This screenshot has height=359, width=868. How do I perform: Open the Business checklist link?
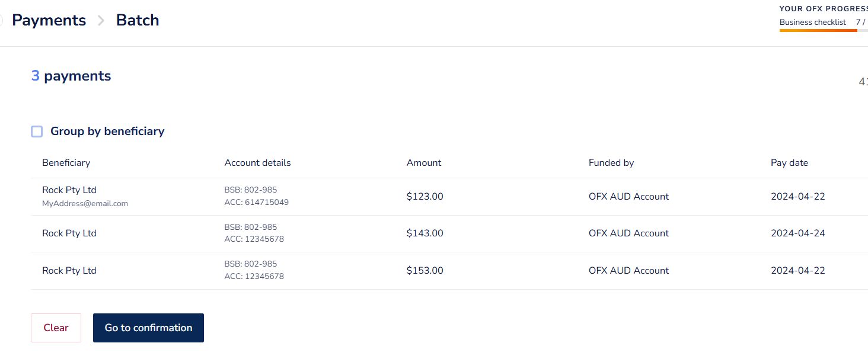[812, 22]
